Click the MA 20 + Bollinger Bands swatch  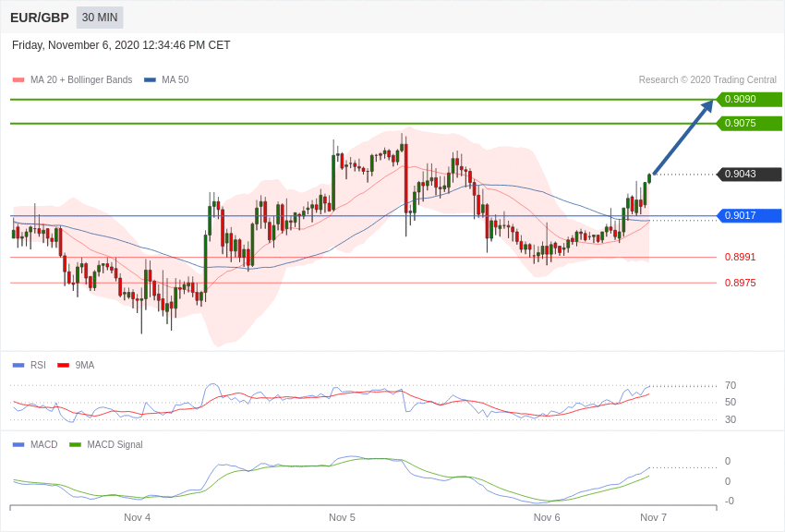click(18, 79)
